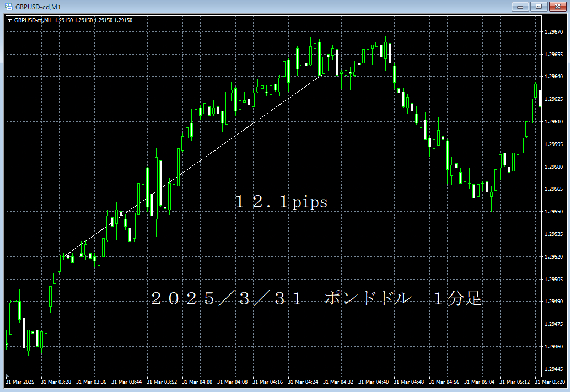570x392 pixels.
Task: Minimize the GBPUSD-cd,M1 chart window
Action: [520, 7]
